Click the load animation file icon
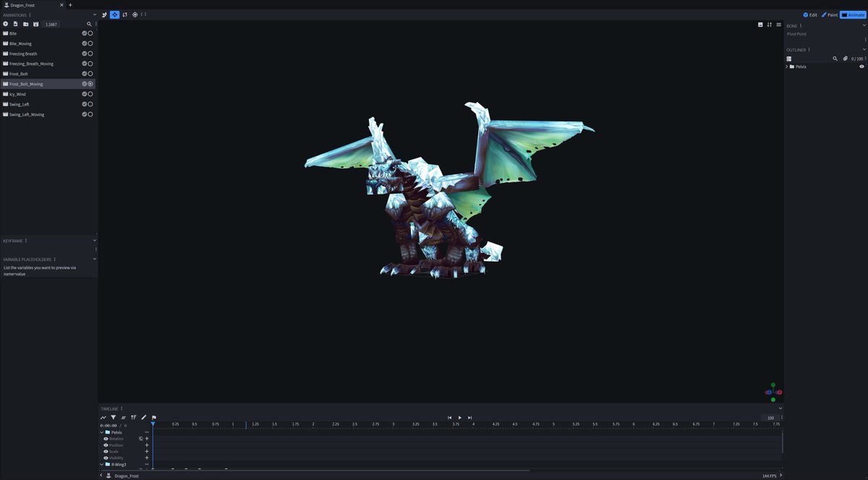The image size is (868, 480). click(15, 24)
